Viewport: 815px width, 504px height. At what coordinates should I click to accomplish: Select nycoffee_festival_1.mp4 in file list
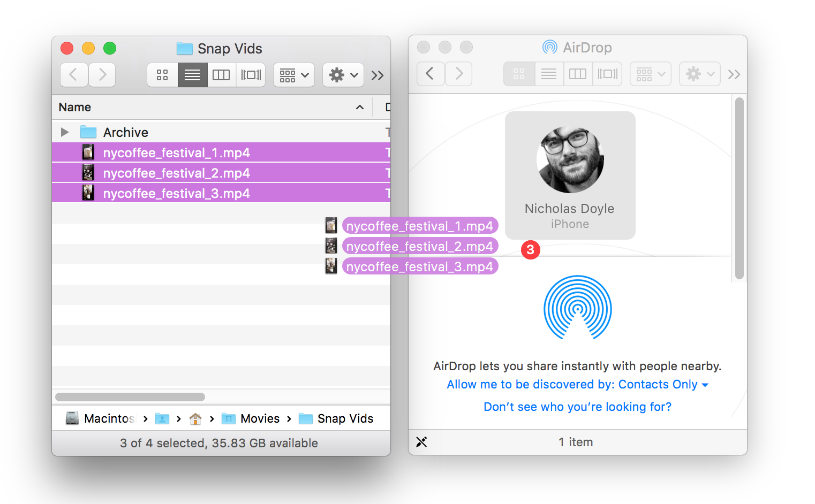[221, 152]
